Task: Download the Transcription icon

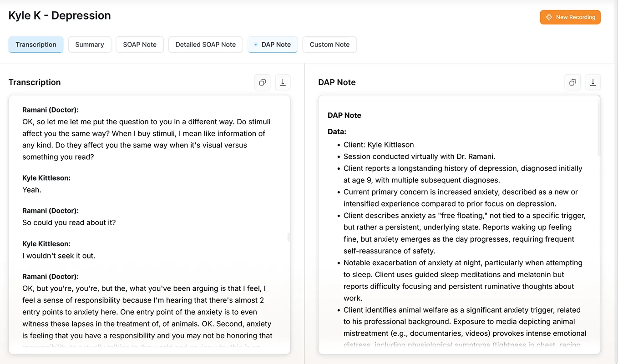Action: click(283, 82)
